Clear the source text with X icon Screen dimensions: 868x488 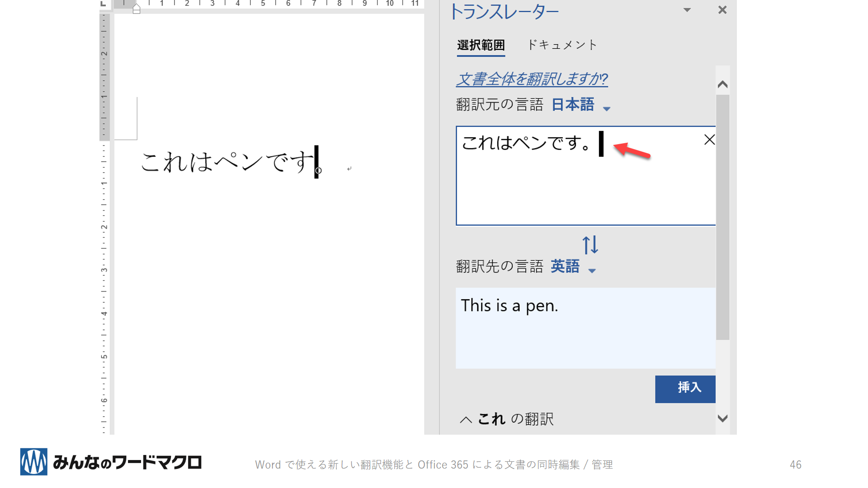(x=709, y=140)
